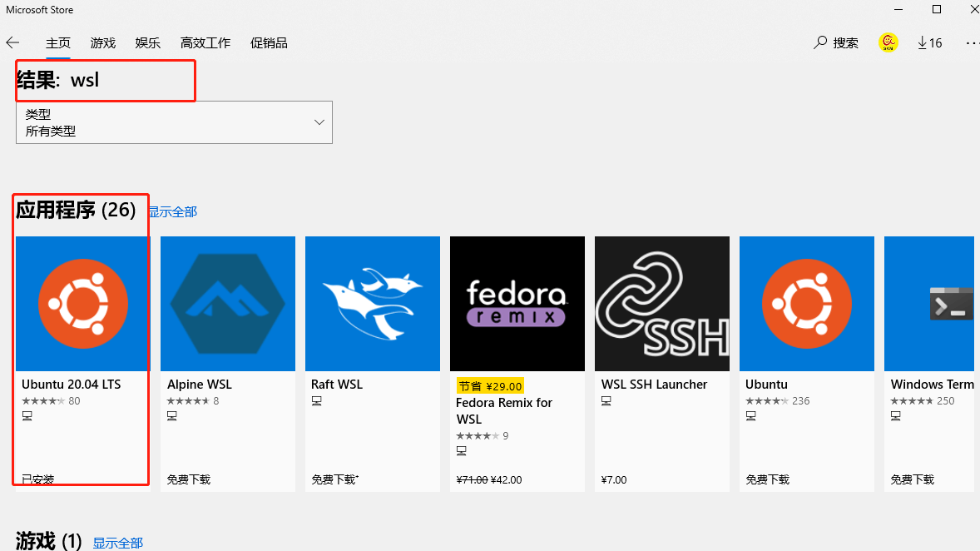Screen dimensions: 980x551
Task: Click the PC device icon under Fedora Remix
Action: (461, 451)
